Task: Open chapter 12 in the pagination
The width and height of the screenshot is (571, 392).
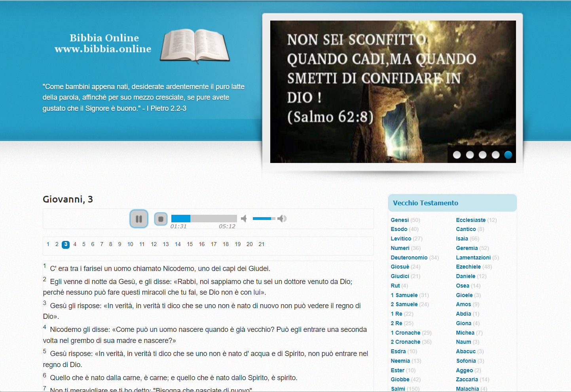Action: tap(154, 244)
